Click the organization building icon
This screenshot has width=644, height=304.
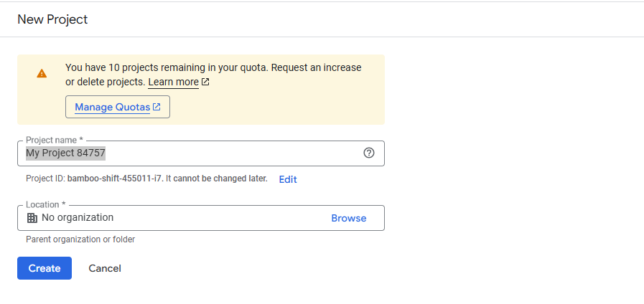point(32,218)
